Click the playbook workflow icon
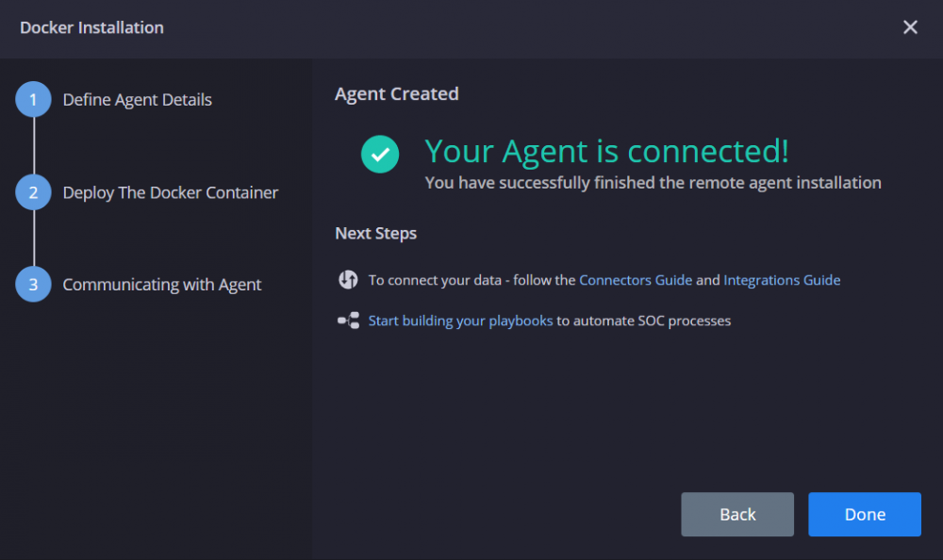Screen dimensions: 943x560 (348, 321)
